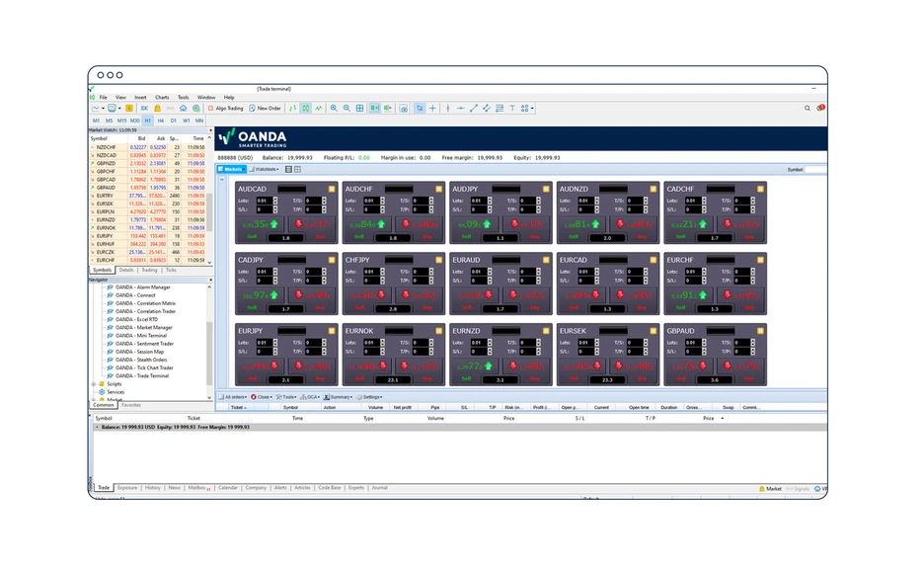Click the yellow icon on the AUDCHF tile
Screen dimensions: 924x569
438,189
